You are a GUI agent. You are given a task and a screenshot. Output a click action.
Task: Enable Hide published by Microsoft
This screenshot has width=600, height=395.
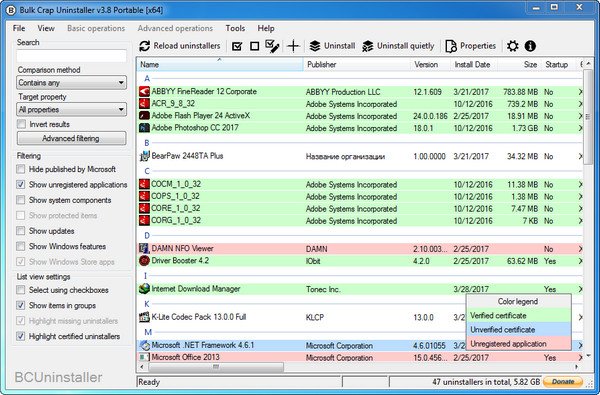point(21,169)
